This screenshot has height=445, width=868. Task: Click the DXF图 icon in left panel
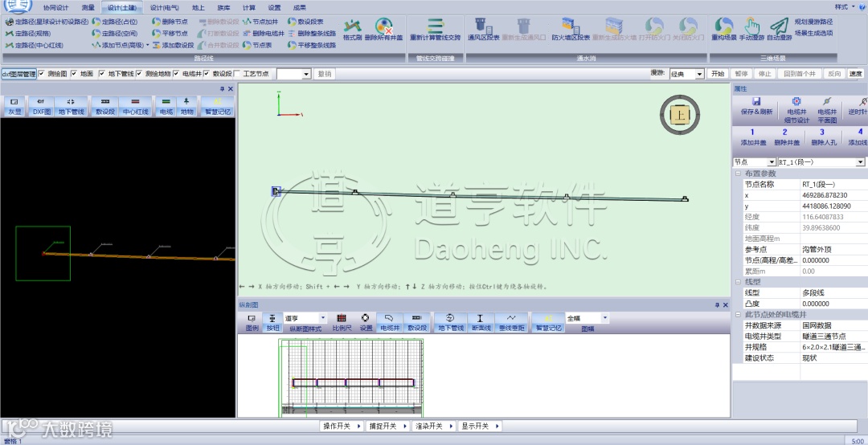point(42,106)
